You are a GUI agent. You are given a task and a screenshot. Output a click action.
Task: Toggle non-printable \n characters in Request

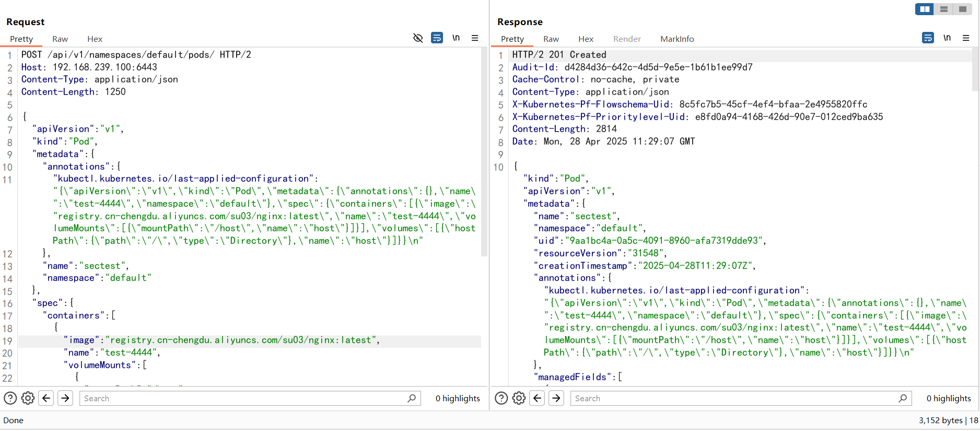tap(456, 38)
